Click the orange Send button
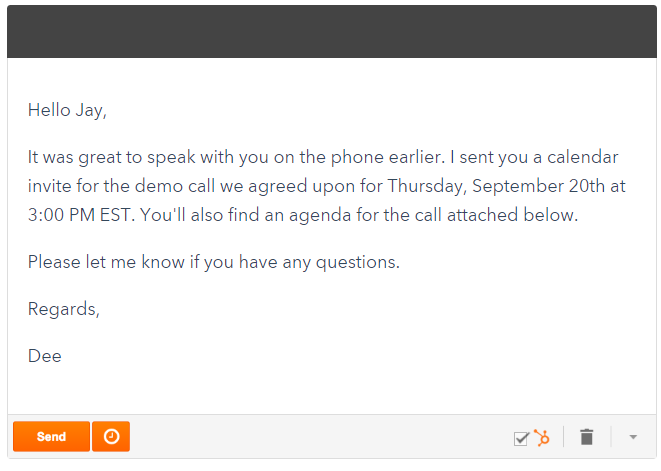 point(51,437)
